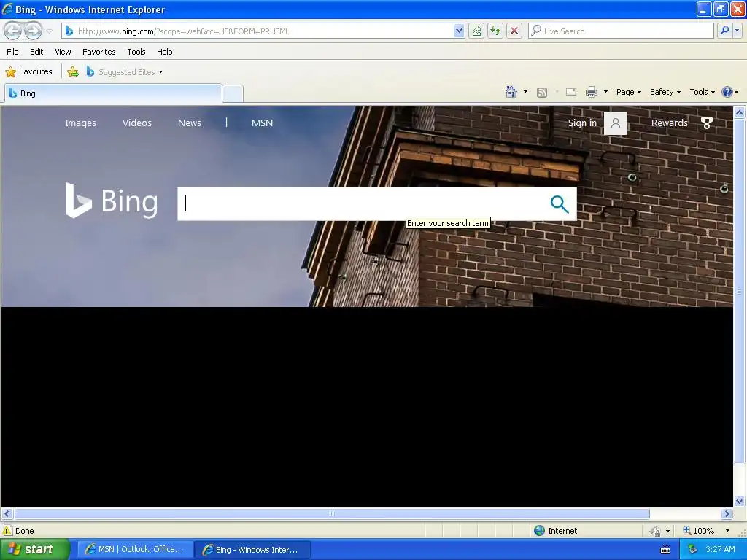Focus the Bing search text box

click(x=362, y=204)
